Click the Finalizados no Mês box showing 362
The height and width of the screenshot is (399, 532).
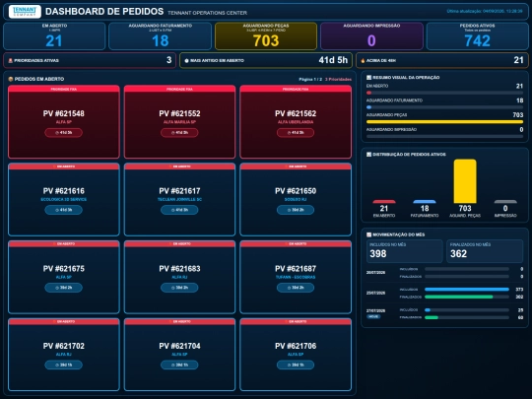click(485, 251)
